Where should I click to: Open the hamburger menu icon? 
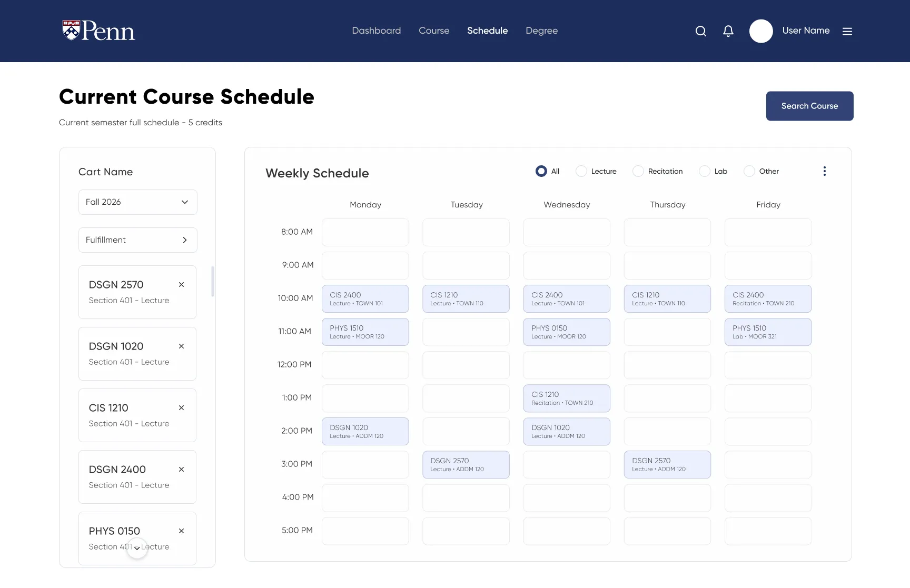pos(847,32)
